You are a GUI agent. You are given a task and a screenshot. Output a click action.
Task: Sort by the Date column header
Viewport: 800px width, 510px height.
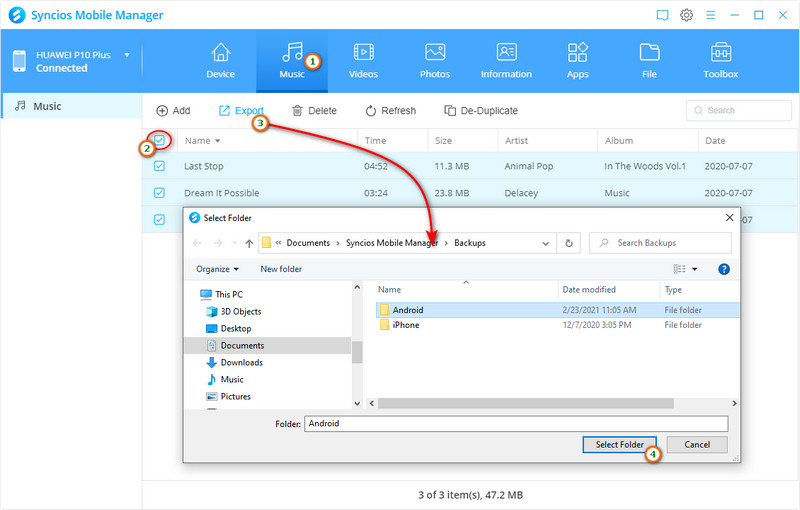tap(715, 141)
